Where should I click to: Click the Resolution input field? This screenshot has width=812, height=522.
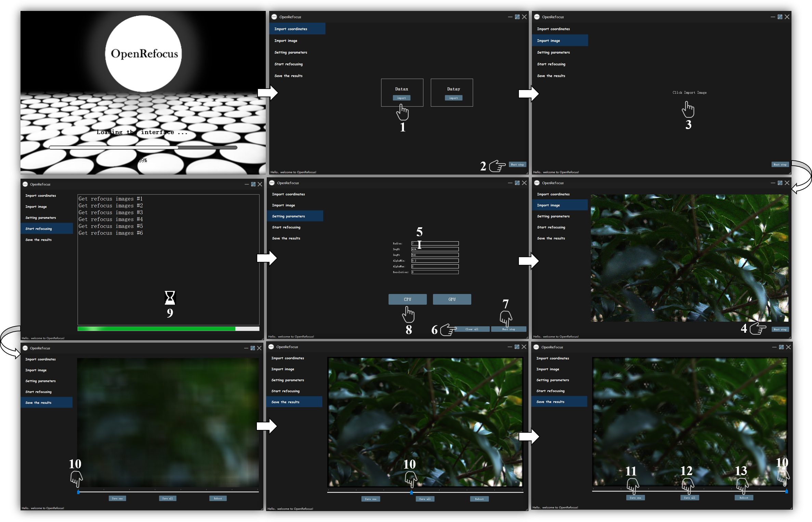coord(435,272)
